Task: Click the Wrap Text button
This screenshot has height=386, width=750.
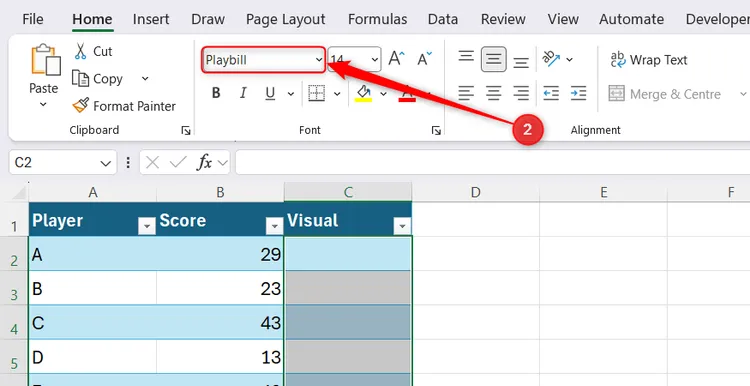Action: point(649,60)
